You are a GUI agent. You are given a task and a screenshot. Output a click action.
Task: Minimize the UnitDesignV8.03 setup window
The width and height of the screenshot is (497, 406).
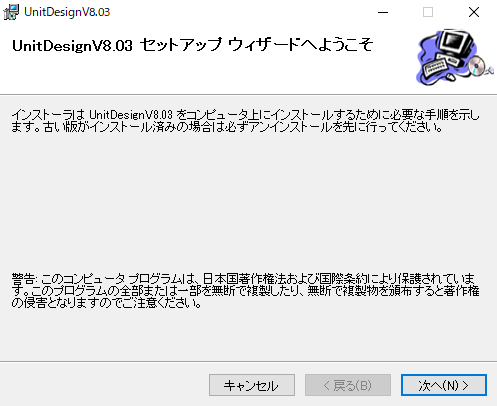point(383,12)
